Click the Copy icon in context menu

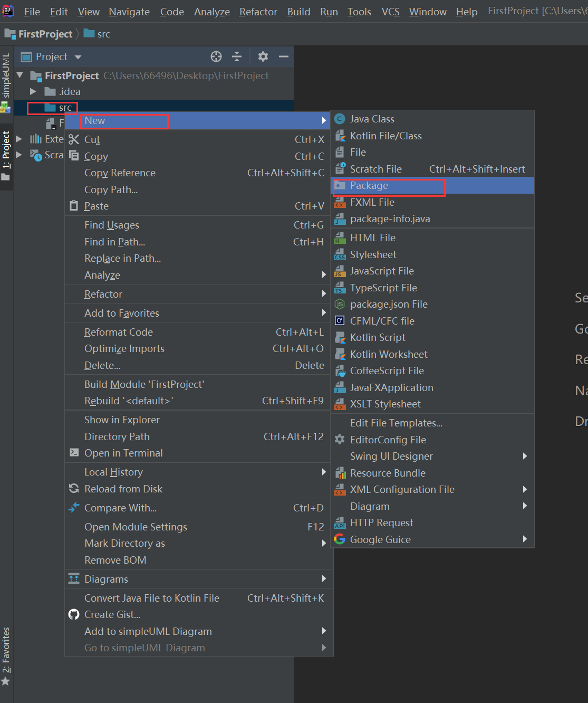point(74,156)
